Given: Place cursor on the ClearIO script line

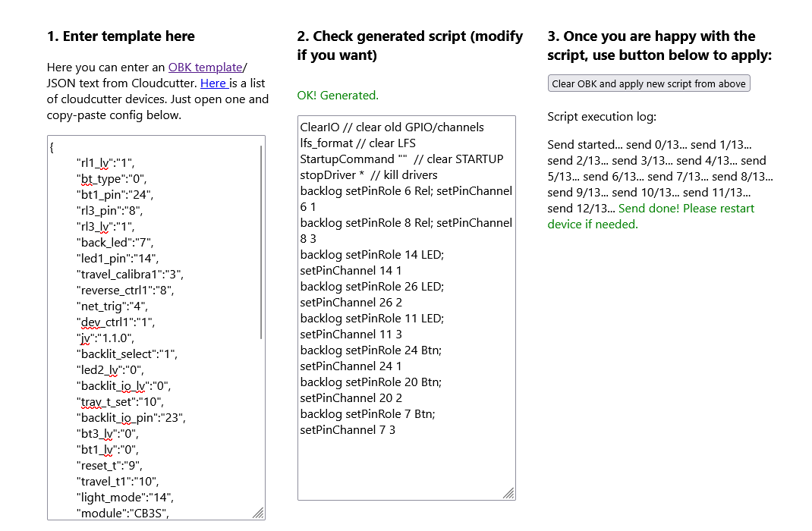Looking at the screenshot, I should pyautogui.click(x=392, y=127).
